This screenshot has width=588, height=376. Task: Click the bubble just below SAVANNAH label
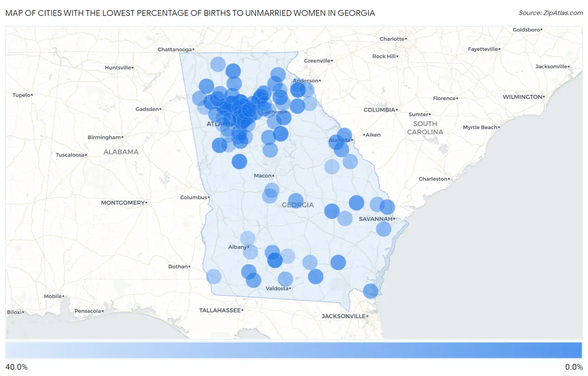point(383,229)
